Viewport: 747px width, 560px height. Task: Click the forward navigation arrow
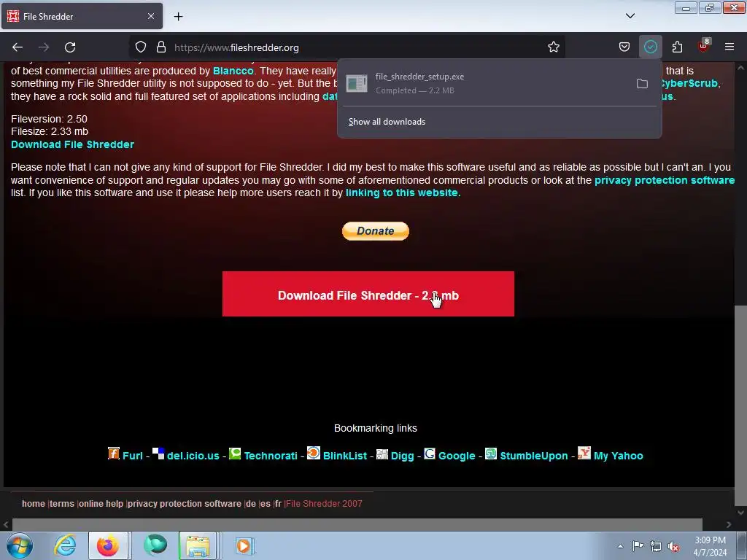(x=44, y=47)
